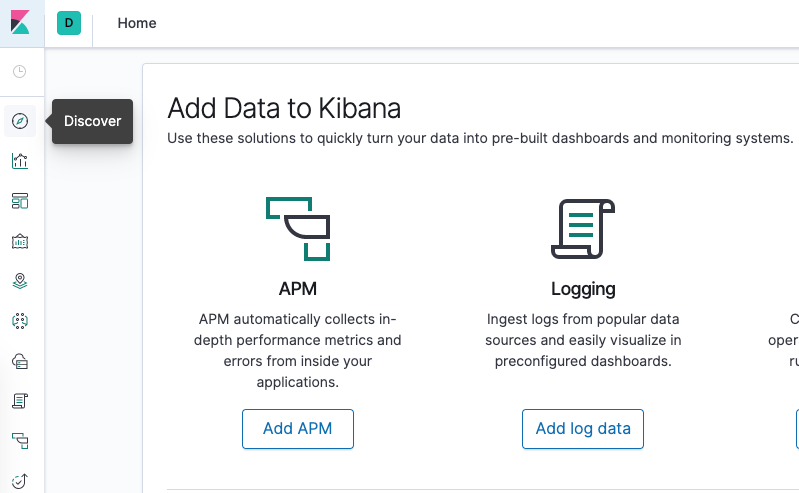Click the Home breadcrumb
Image resolution: width=799 pixels, height=493 pixels.
click(x=137, y=23)
